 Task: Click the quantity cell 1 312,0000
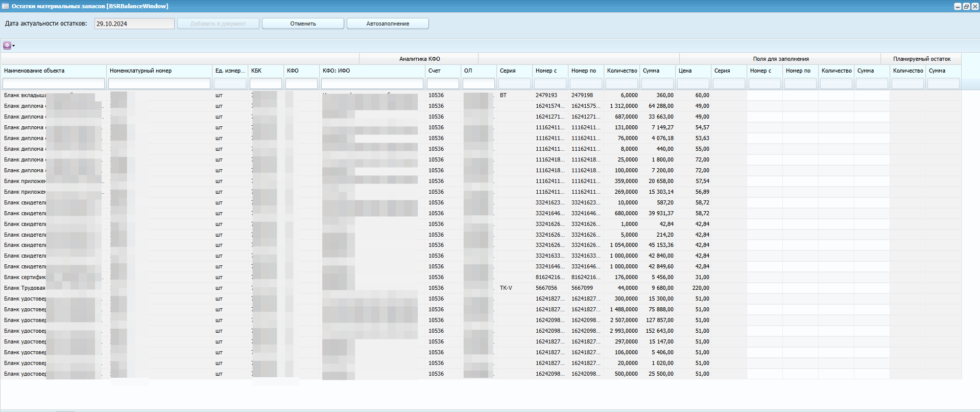[624, 106]
